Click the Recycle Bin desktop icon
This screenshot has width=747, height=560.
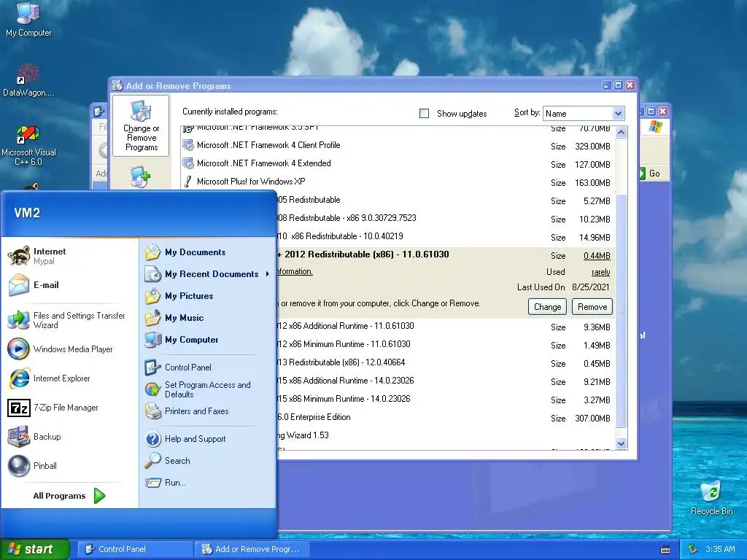pyautogui.click(x=712, y=497)
